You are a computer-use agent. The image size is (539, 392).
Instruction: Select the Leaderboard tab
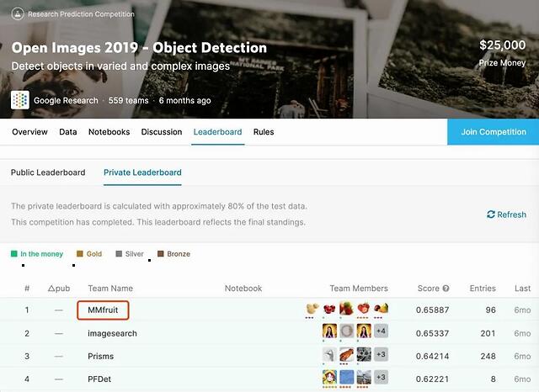point(217,132)
